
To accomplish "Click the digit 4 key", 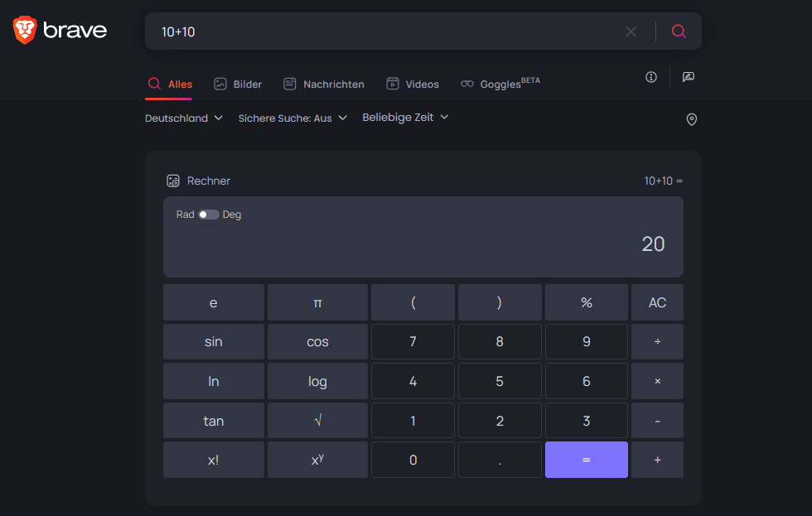I will pos(413,381).
